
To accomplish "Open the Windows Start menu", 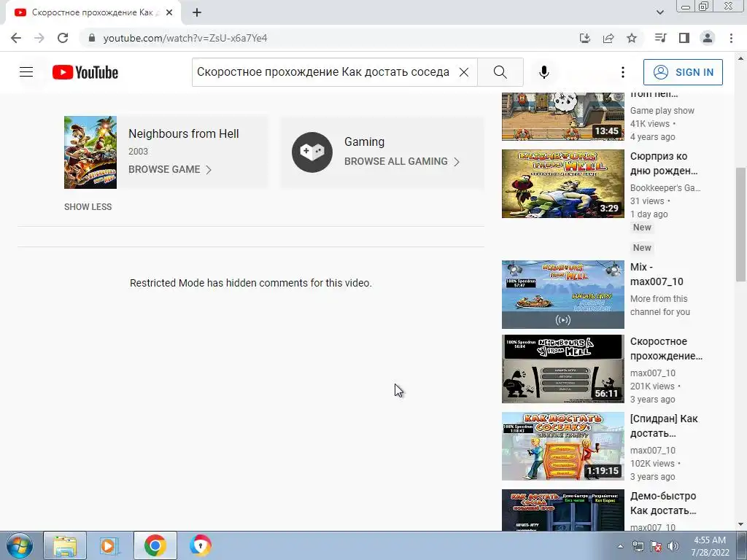I will [x=20, y=545].
